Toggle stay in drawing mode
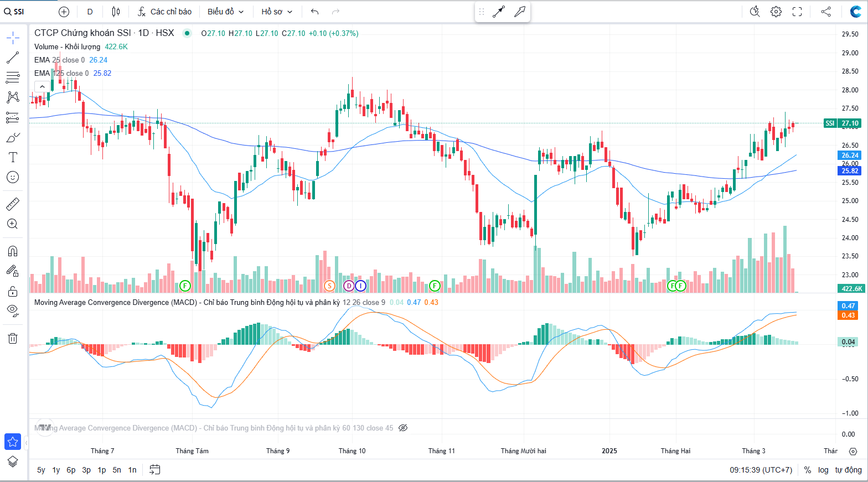The image size is (868, 482). click(x=13, y=271)
